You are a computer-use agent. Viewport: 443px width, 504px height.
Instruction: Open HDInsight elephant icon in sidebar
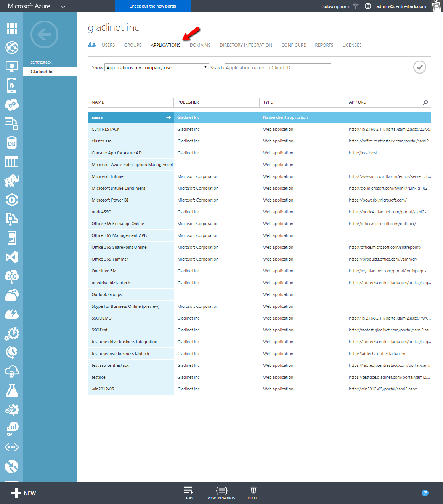click(x=12, y=181)
